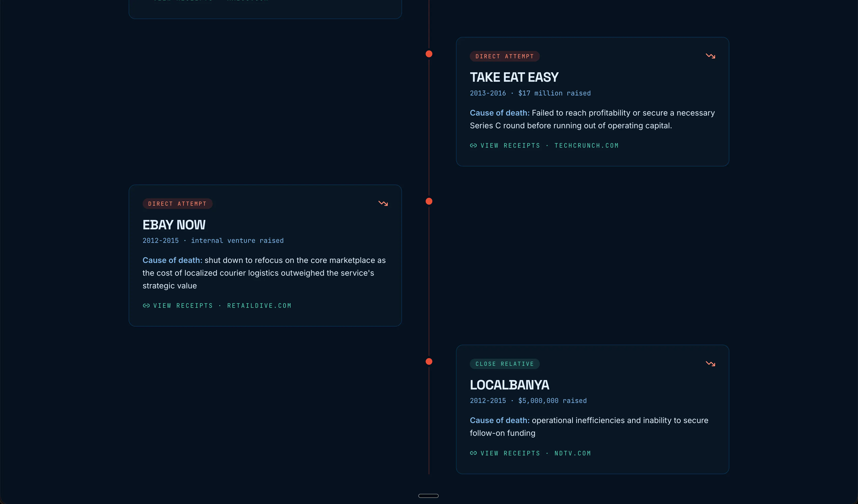
Task: Click the link icon beside NDTV.COM receipts
Action: click(473, 453)
